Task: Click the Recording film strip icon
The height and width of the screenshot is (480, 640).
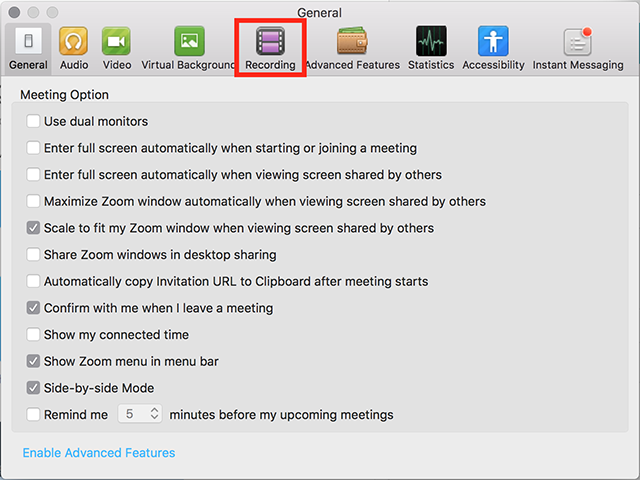Action: click(x=270, y=42)
